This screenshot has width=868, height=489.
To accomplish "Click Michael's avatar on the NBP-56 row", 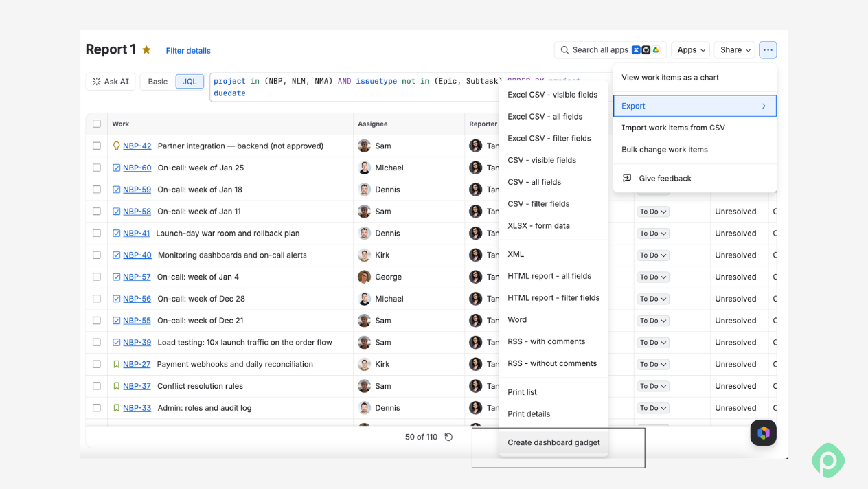I will pyautogui.click(x=364, y=299).
